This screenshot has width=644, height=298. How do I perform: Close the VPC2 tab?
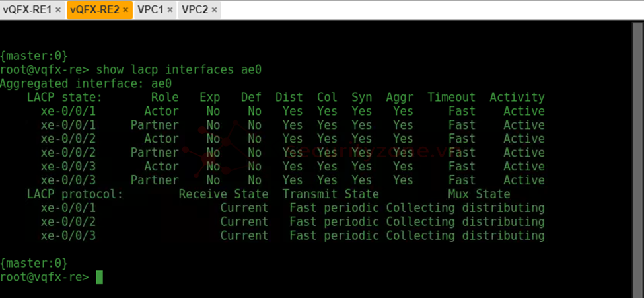pos(214,9)
